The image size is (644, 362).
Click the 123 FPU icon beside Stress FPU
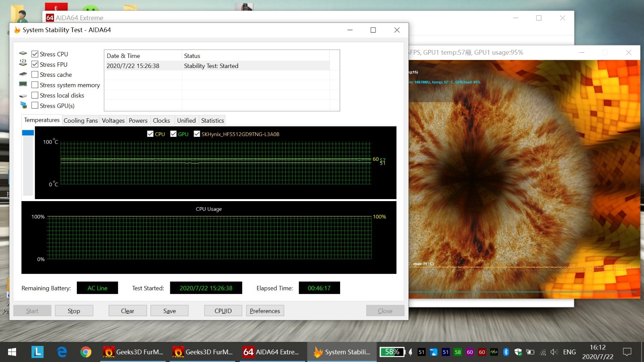click(x=23, y=63)
